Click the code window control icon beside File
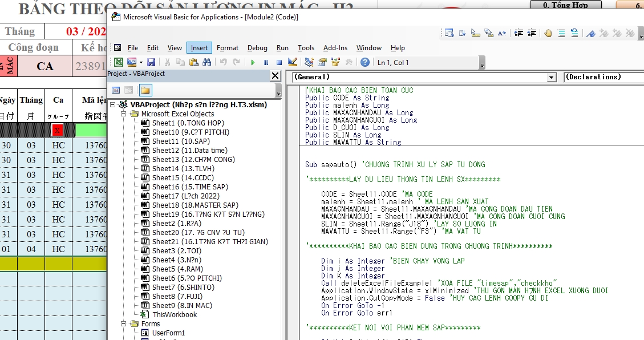The height and width of the screenshot is (340, 644). 118,47
